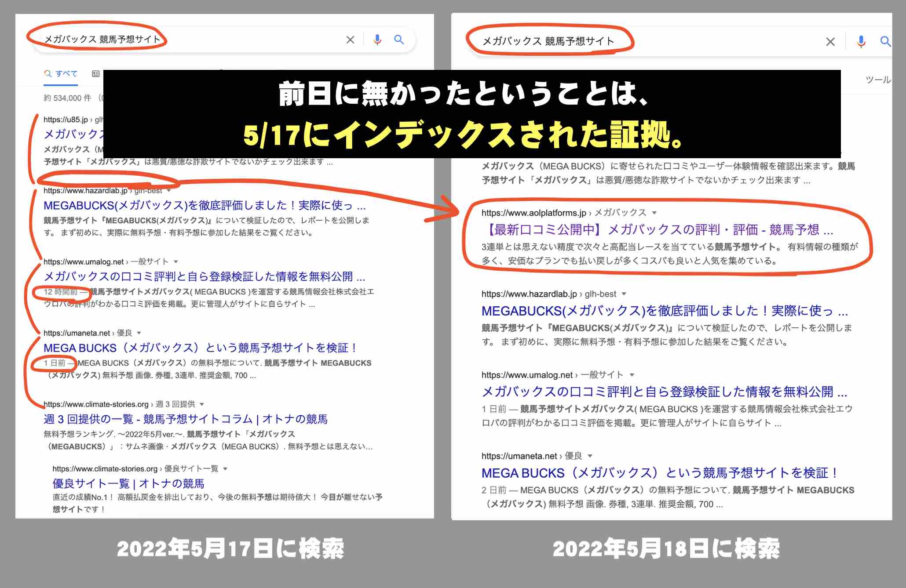Image resolution: width=906 pixels, height=588 pixels.
Task: Clear the left search query with the X icon
Action: (x=350, y=40)
